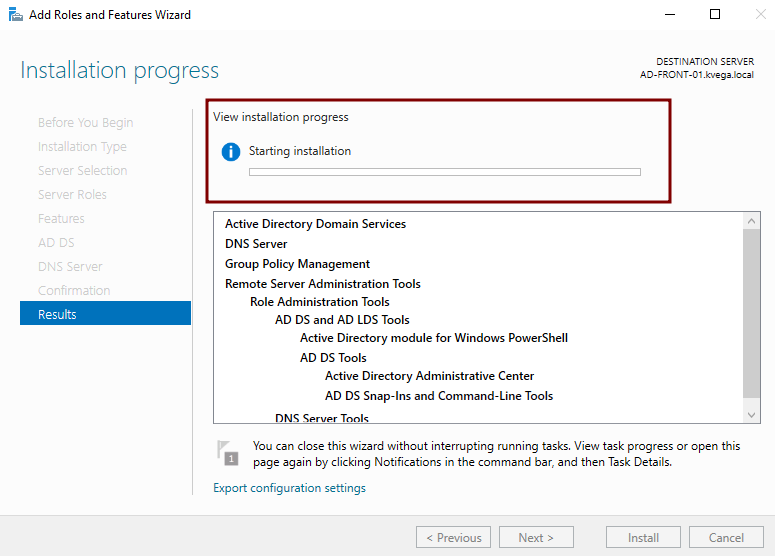
Task: Click the Next button
Action: [536, 537]
